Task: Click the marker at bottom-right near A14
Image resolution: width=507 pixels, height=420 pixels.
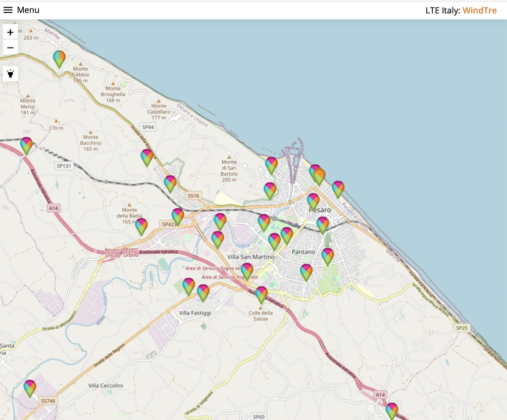Action: click(392, 411)
